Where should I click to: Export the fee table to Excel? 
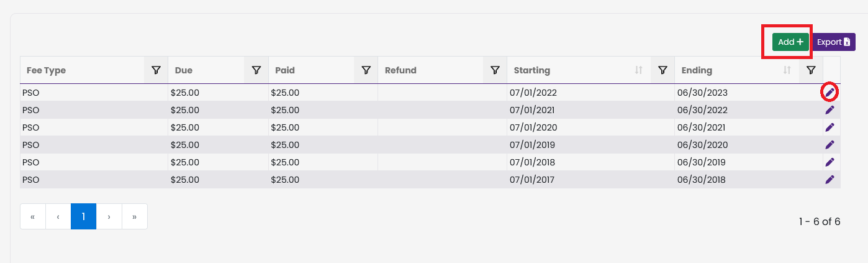click(x=833, y=42)
